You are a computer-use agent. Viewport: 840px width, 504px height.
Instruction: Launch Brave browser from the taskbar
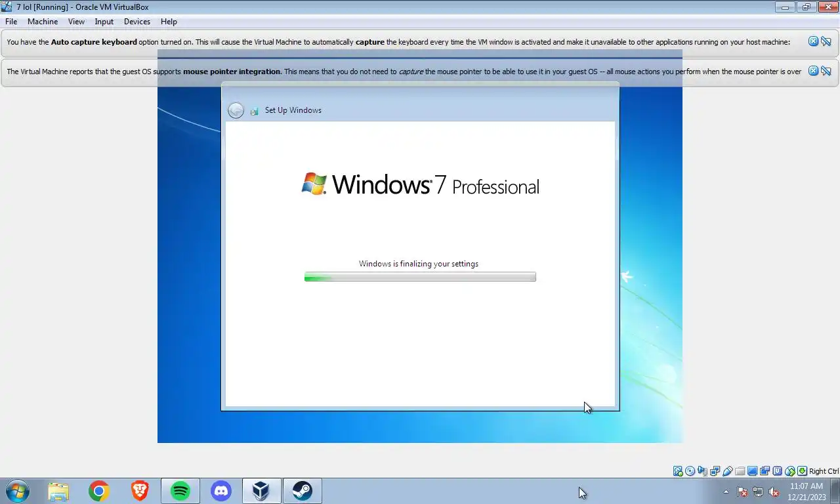point(140,491)
